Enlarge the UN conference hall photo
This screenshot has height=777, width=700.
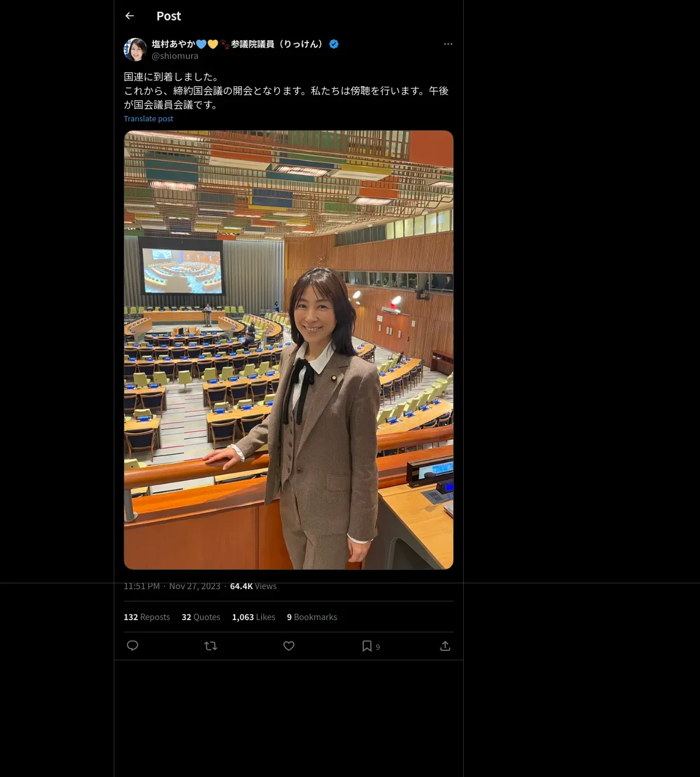coord(289,350)
